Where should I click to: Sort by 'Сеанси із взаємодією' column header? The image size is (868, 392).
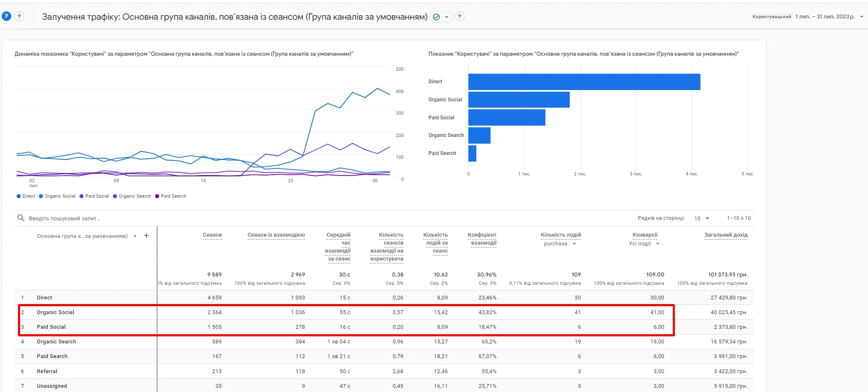coord(276,235)
